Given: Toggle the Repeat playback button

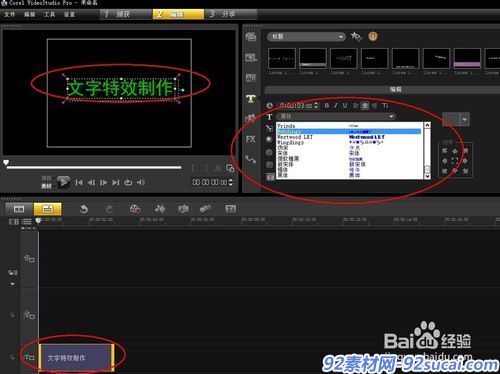Looking at the screenshot, I should pos(128,182).
